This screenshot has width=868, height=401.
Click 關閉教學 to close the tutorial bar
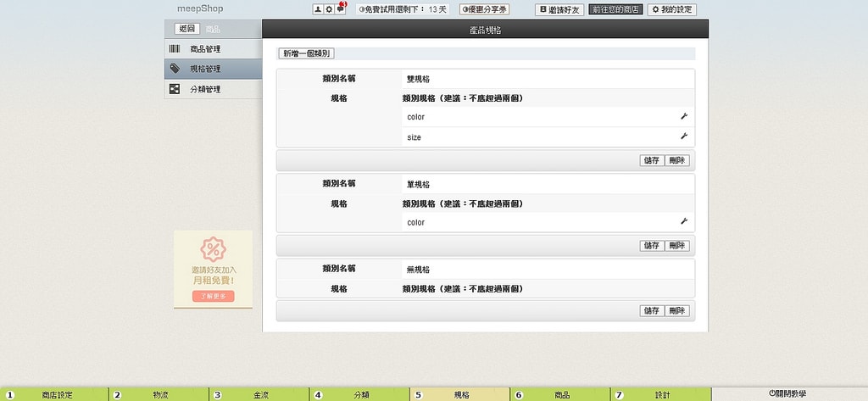point(787,394)
